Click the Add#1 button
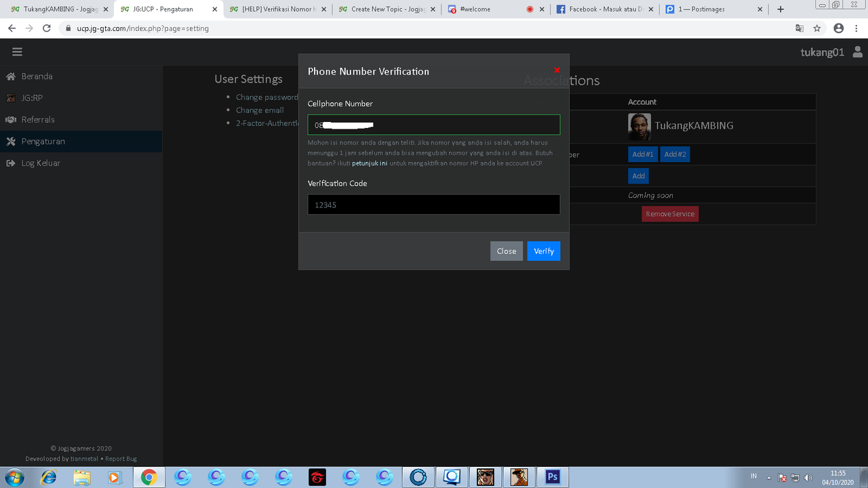 click(643, 155)
